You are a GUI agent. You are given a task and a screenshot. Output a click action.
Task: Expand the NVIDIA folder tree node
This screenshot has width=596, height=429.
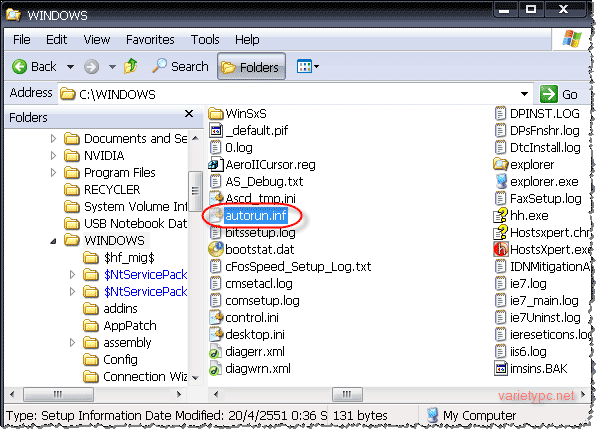pyautogui.click(x=53, y=155)
